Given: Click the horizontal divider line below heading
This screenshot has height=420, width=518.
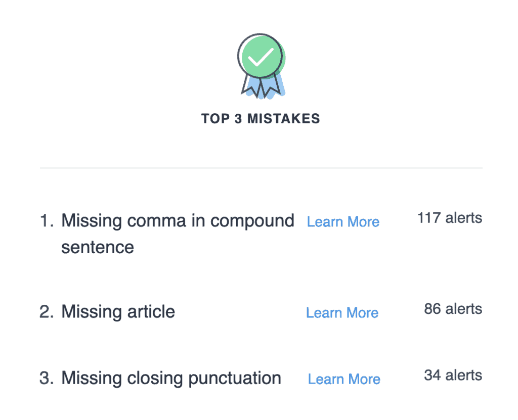Looking at the screenshot, I should [262, 168].
